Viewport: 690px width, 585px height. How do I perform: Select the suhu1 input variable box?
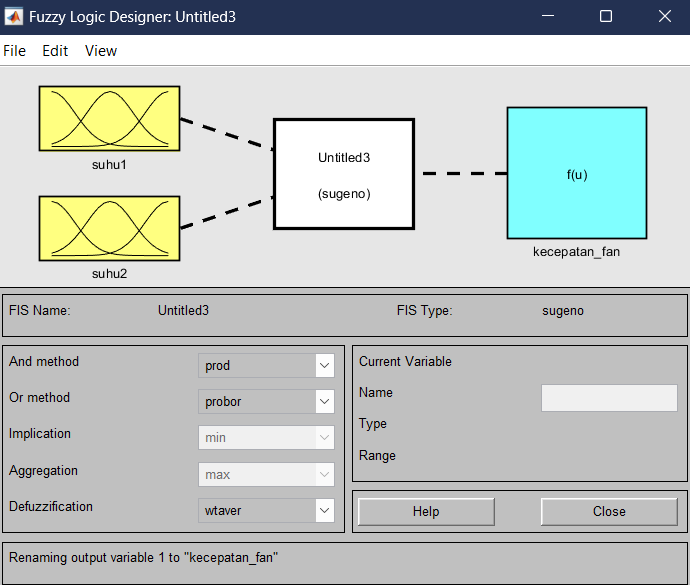(109, 118)
